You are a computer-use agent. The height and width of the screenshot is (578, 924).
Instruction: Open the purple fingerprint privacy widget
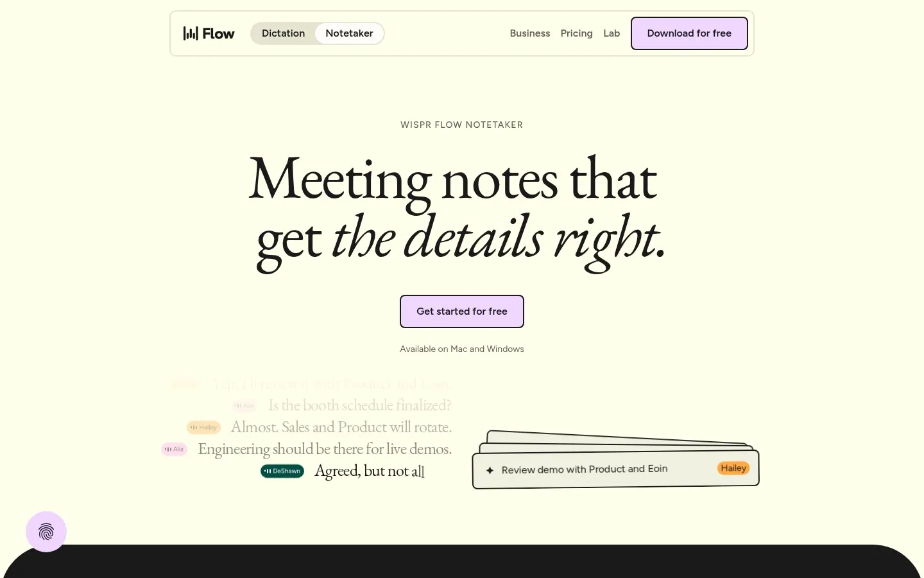coord(46,532)
